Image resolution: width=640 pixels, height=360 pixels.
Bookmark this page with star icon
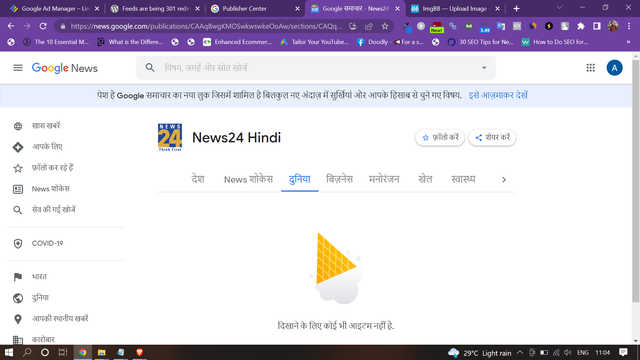pos(384,26)
